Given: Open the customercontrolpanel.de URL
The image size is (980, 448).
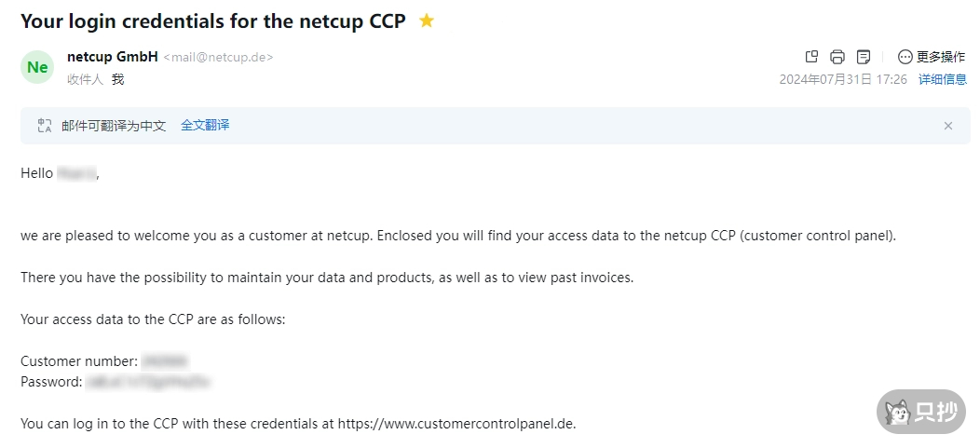Looking at the screenshot, I should pyautogui.click(x=456, y=423).
